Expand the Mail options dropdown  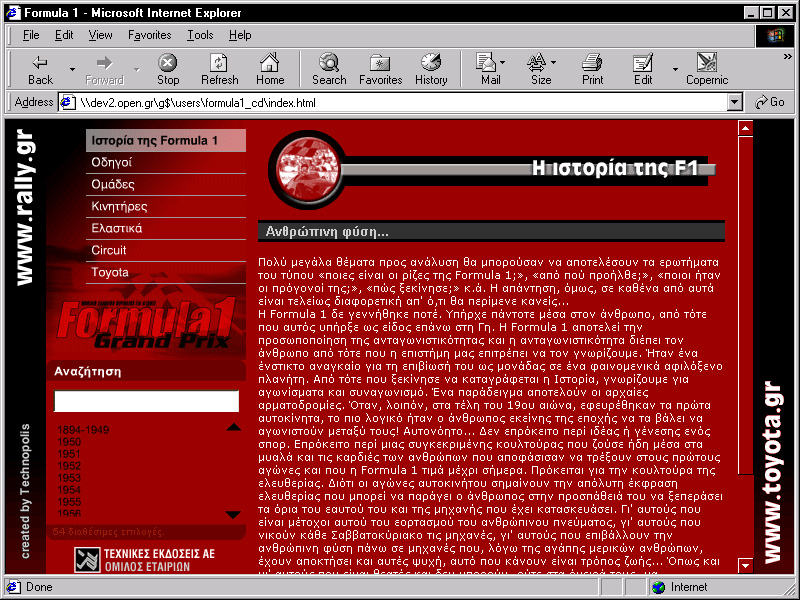click(503, 63)
